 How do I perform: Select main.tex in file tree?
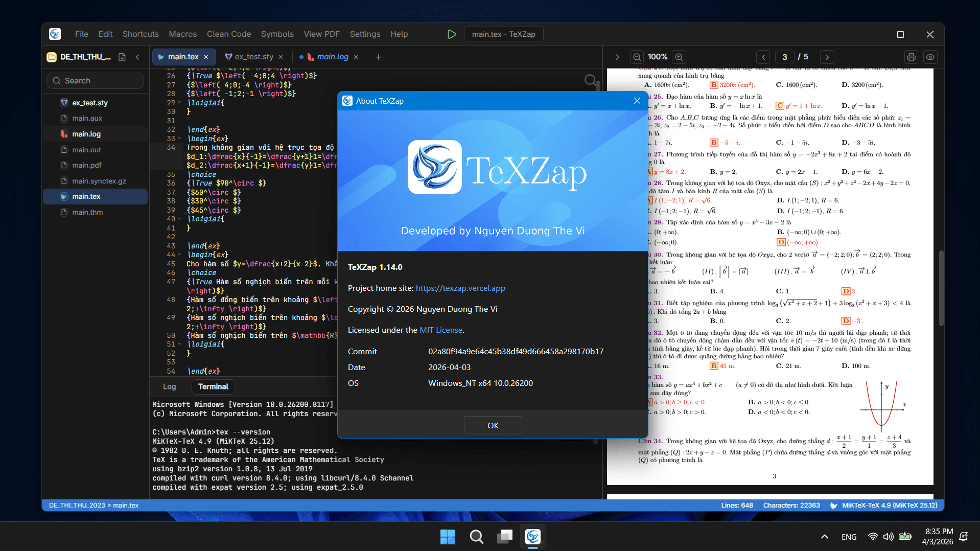pos(96,196)
